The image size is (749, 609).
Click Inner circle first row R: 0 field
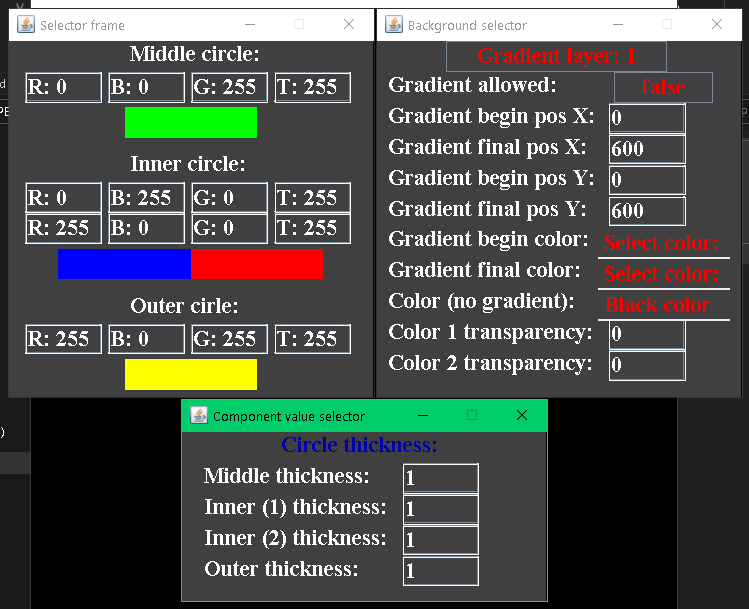64,198
